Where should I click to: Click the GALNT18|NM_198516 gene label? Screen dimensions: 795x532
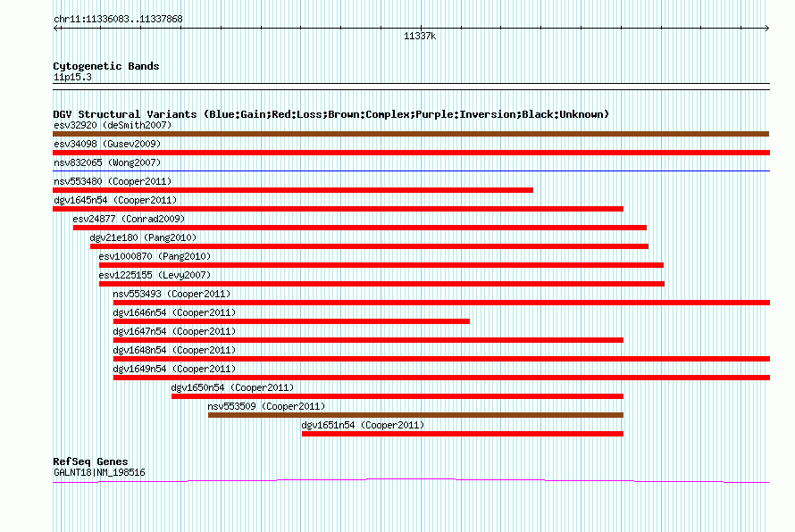coord(99,473)
